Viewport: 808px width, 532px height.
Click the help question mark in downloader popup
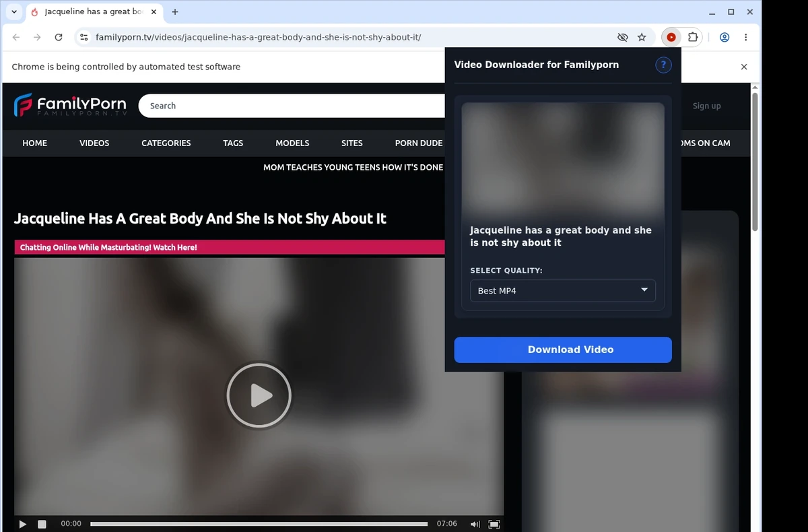pos(663,65)
